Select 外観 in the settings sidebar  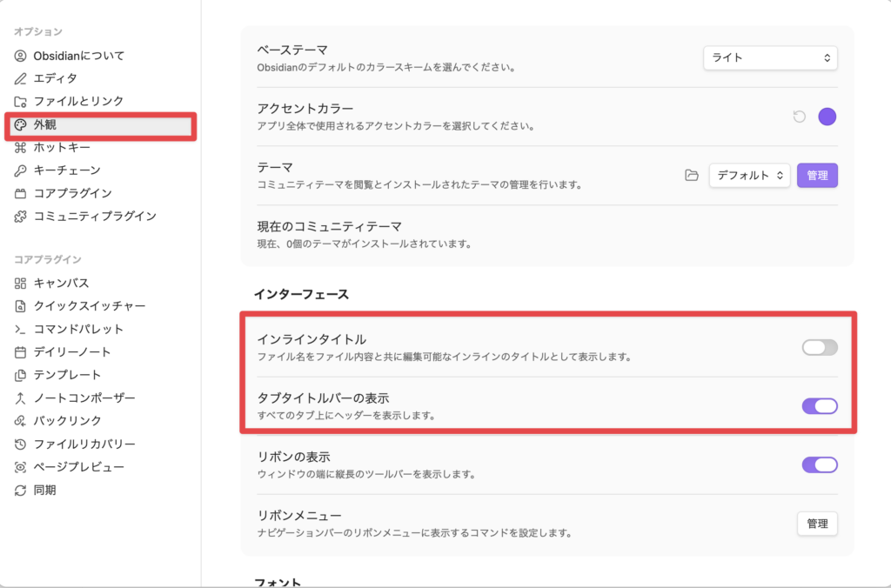[101, 125]
